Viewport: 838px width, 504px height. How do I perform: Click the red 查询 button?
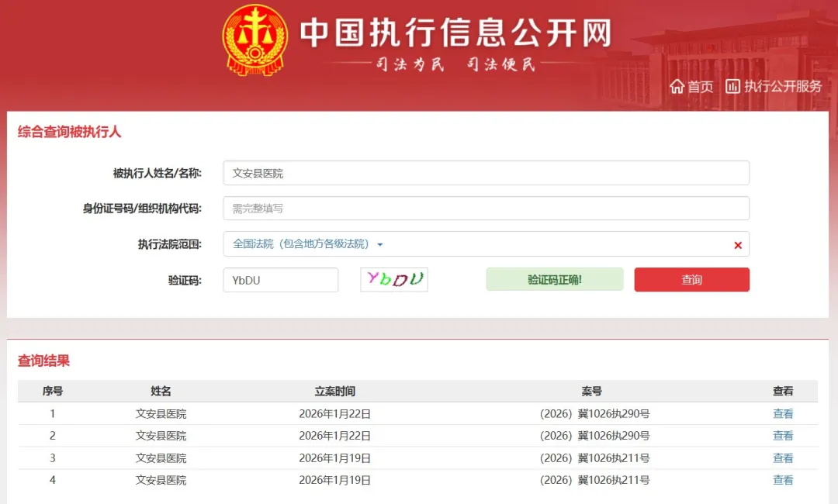coord(691,280)
